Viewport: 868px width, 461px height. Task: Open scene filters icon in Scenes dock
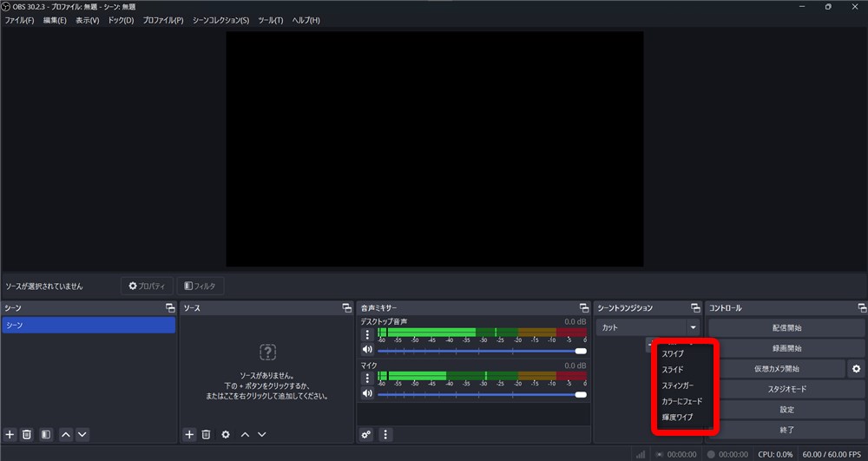coord(46,434)
